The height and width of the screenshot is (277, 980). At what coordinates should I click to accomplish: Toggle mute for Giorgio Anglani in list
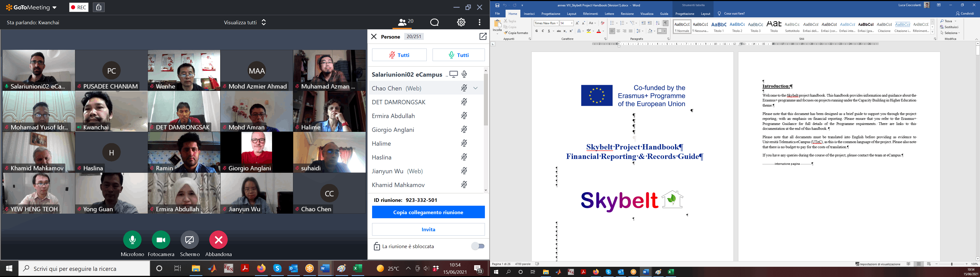click(x=464, y=130)
